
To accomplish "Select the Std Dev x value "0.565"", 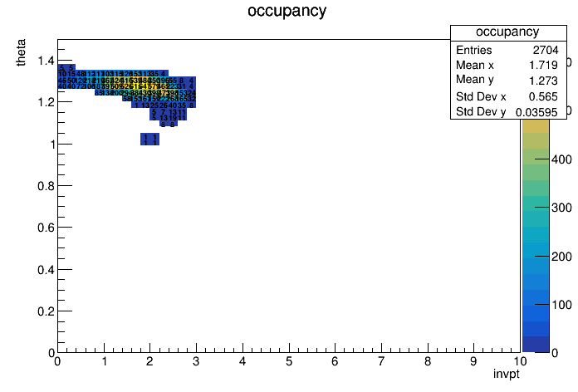I will pyautogui.click(x=543, y=96).
